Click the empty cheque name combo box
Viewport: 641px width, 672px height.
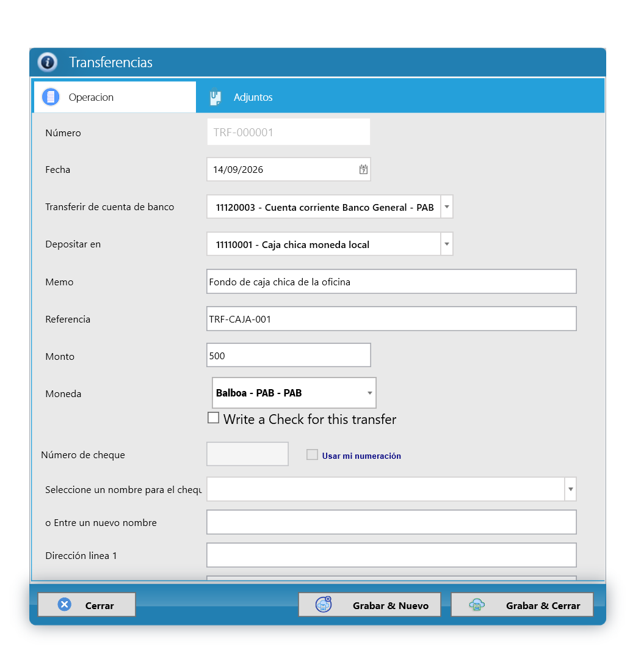coord(391,489)
